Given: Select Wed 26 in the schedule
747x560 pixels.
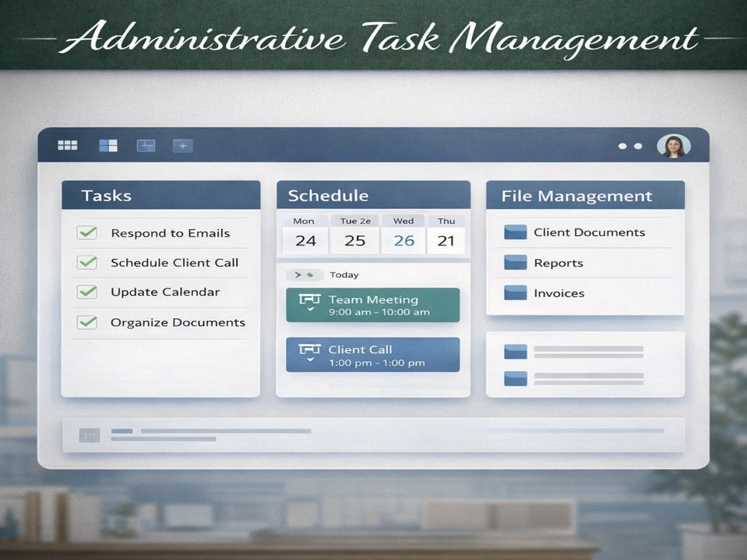Looking at the screenshot, I should click(403, 234).
